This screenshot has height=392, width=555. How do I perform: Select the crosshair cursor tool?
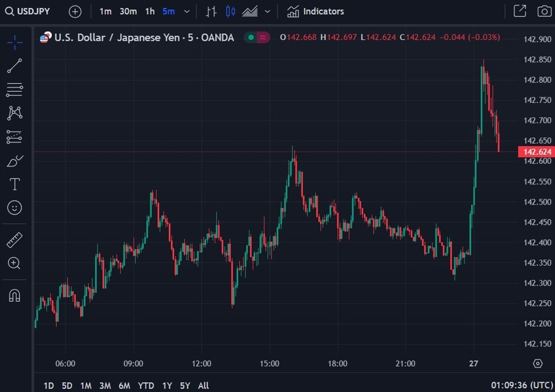click(15, 43)
